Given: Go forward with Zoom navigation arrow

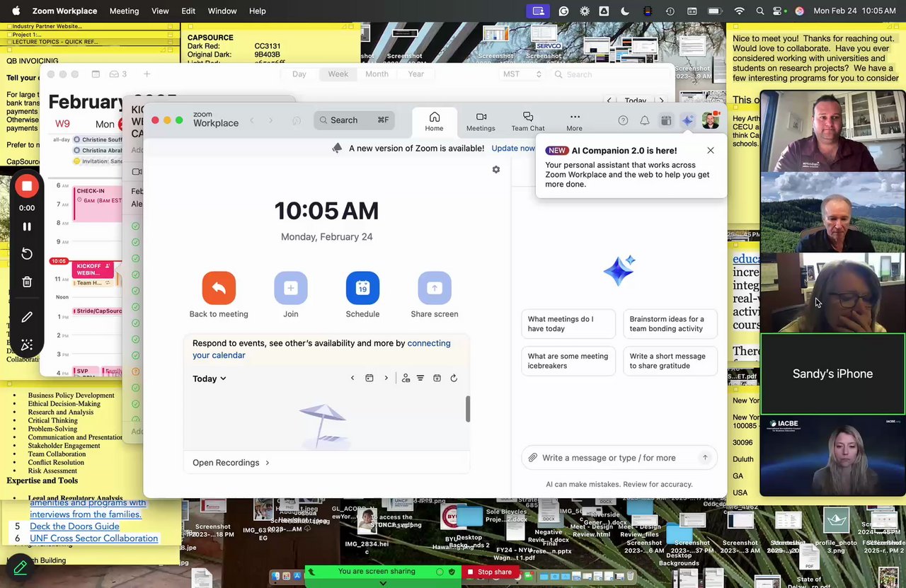Looking at the screenshot, I should tap(270, 120).
